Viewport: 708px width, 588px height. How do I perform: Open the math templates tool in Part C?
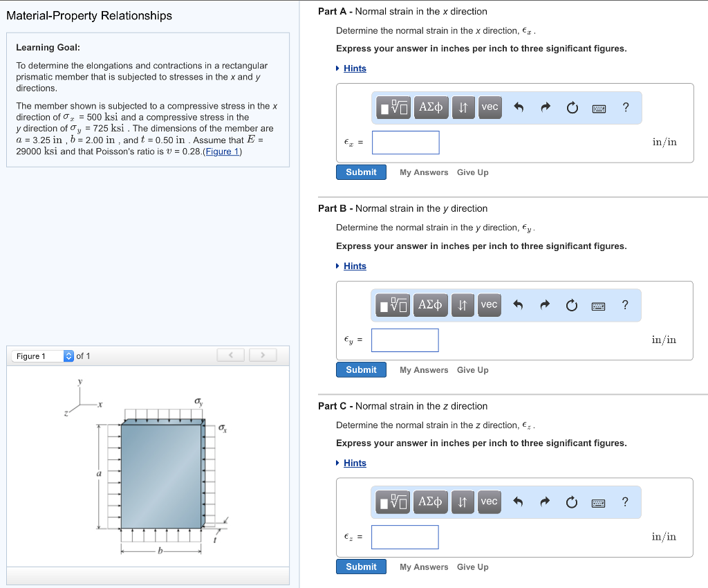tap(393, 502)
